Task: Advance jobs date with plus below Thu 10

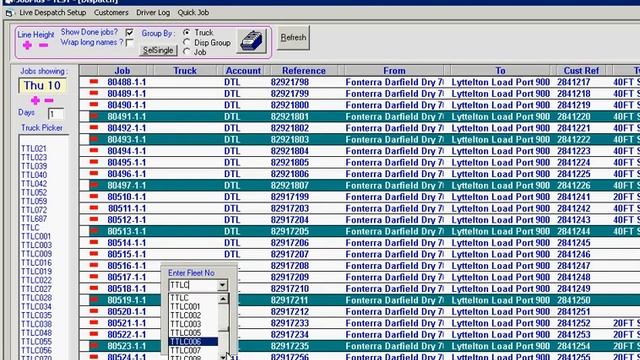Action: pos(36,100)
